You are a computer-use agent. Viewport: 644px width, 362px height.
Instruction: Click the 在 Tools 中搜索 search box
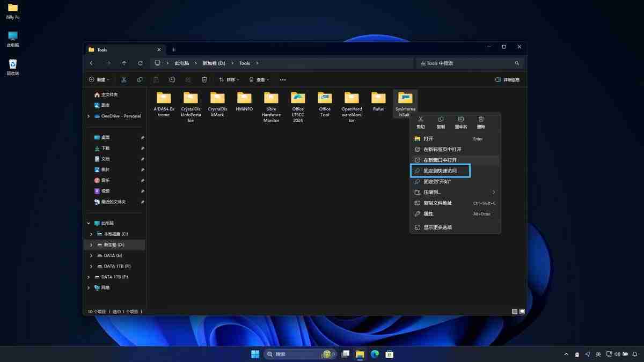point(465,63)
